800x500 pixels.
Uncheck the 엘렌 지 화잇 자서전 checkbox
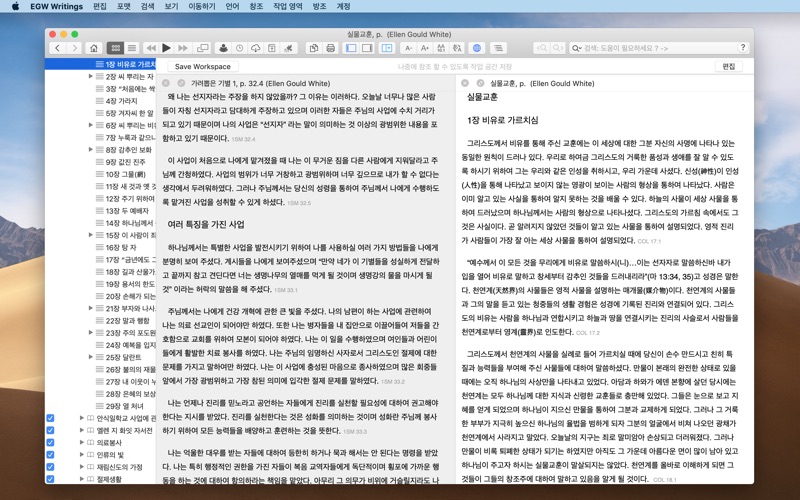[50, 430]
